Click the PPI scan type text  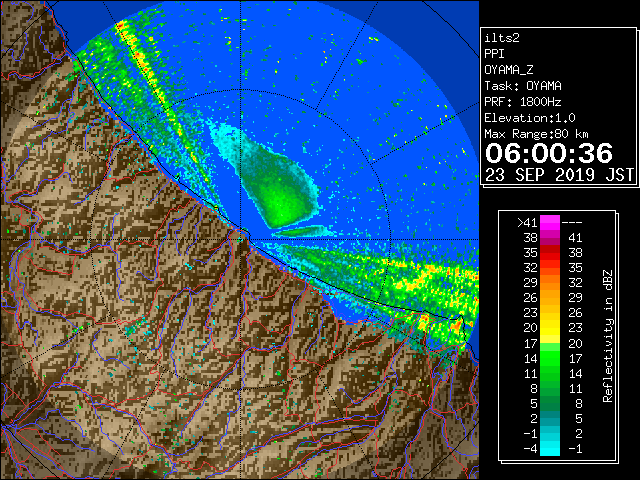pyautogui.click(x=494, y=54)
